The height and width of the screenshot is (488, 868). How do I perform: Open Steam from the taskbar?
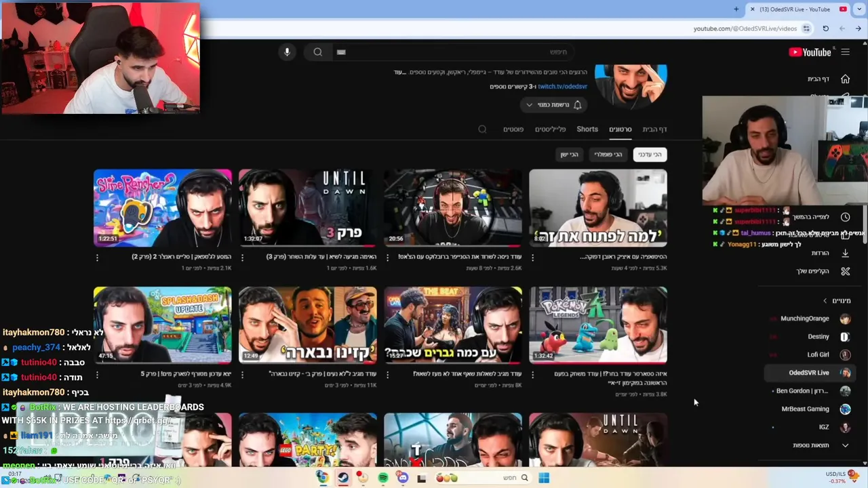pyautogui.click(x=343, y=478)
